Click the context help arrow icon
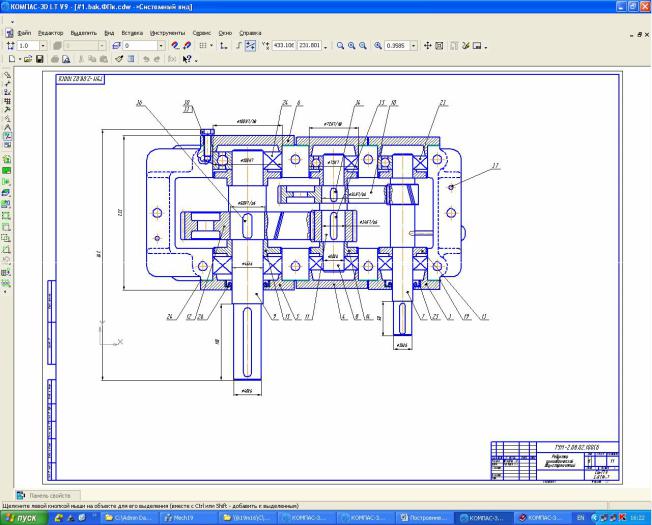Image resolution: width=652 pixels, height=525 pixels. 188,59
